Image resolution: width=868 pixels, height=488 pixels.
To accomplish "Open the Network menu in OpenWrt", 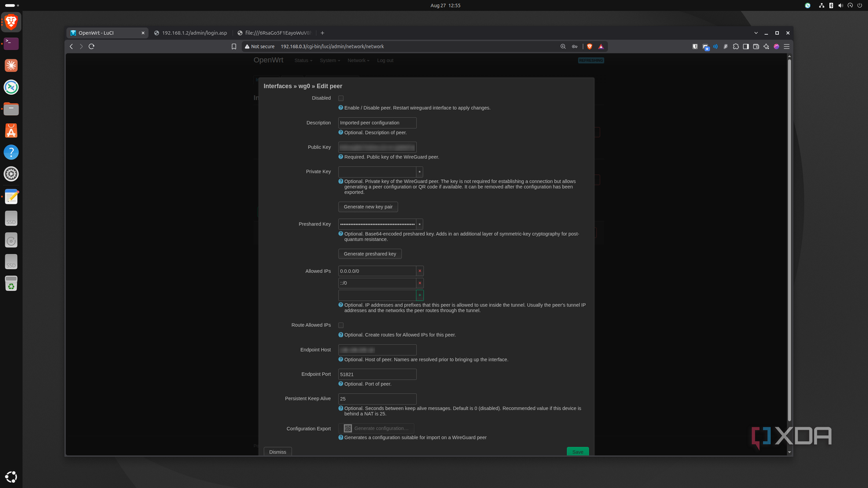I will [x=358, y=60].
